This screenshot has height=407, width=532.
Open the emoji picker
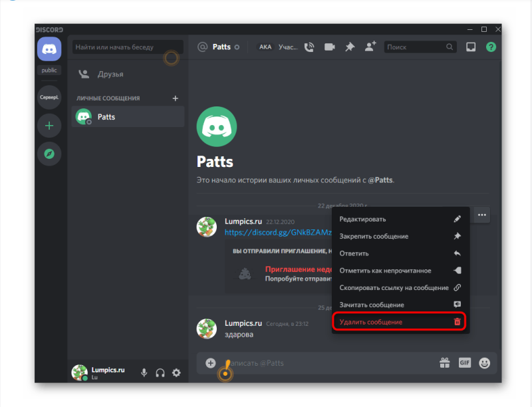[485, 363]
